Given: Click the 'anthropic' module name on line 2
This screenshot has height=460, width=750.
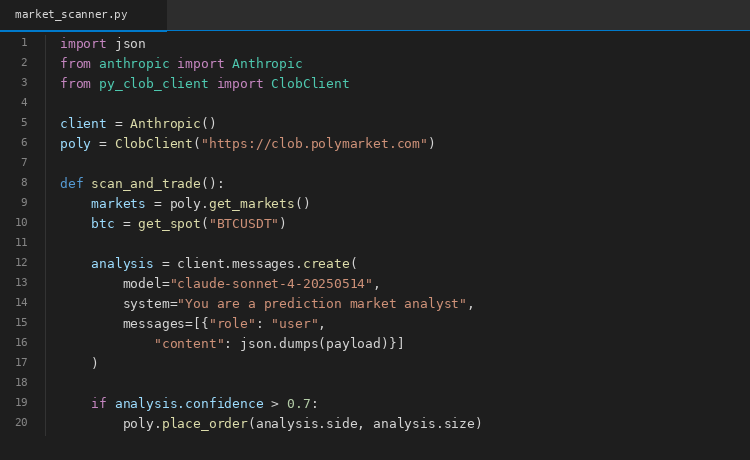Looking at the screenshot, I should pyautogui.click(x=134, y=64).
